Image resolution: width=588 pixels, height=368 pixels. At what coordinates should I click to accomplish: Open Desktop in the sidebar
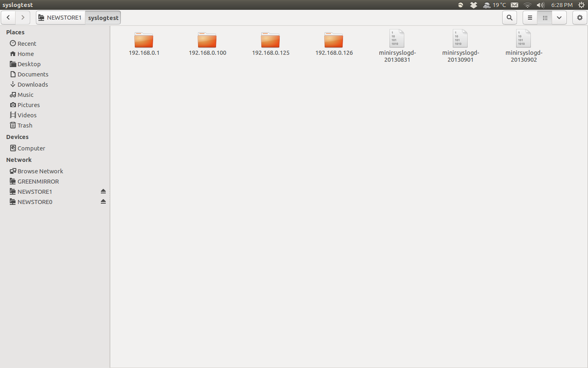55,64
